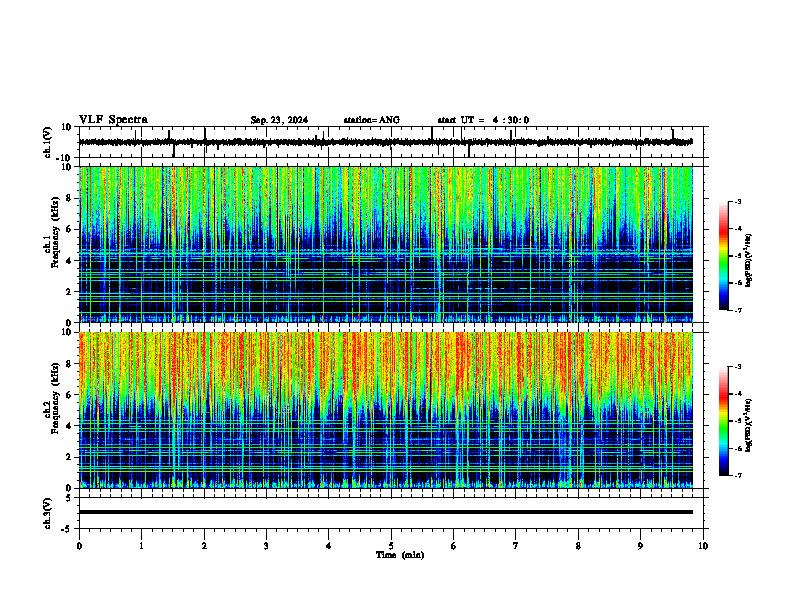Select the date "Sep. 23, 2024"
792x612 pixels.
279,120
